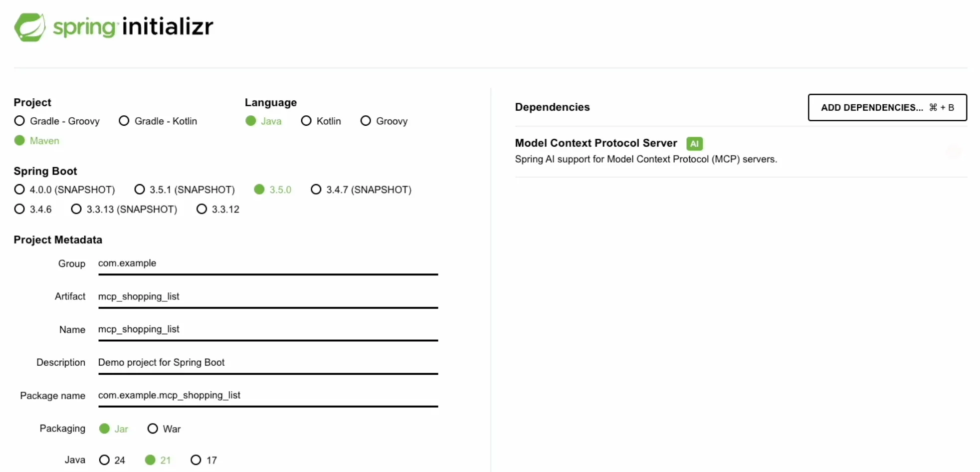Open the ADD DEPENDENCIES dialog
The width and height of the screenshot is (980, 472).
[x=887, y=107]
